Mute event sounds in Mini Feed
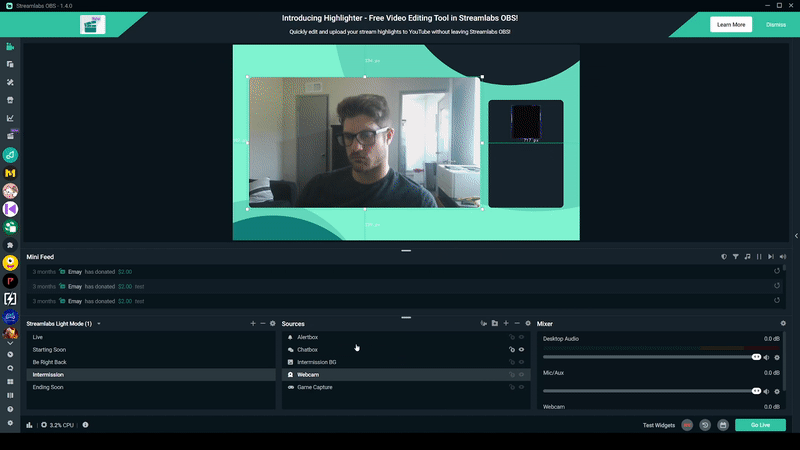The height and width of the screenshot is (450, 800). pyautogui.click(x=783, y=257)
